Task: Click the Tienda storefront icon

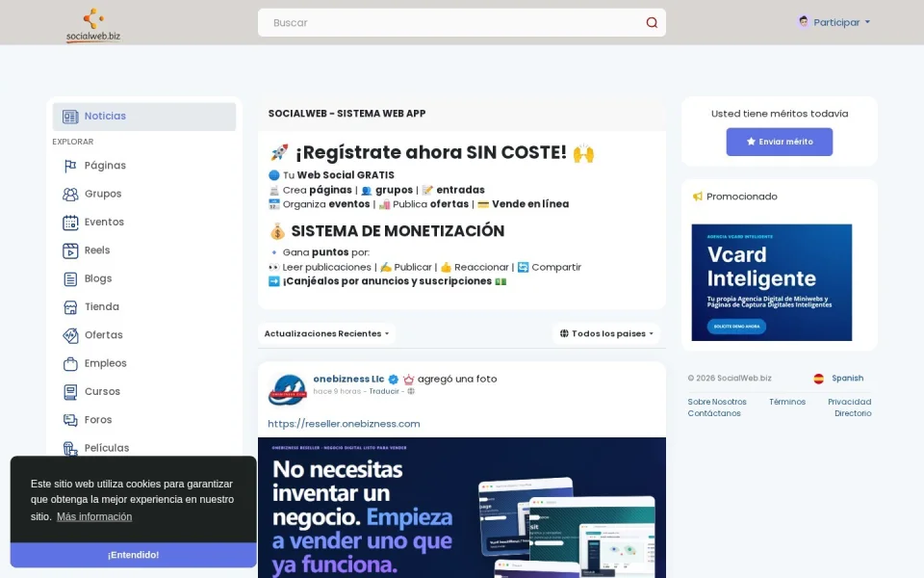Action: [70, 307]
